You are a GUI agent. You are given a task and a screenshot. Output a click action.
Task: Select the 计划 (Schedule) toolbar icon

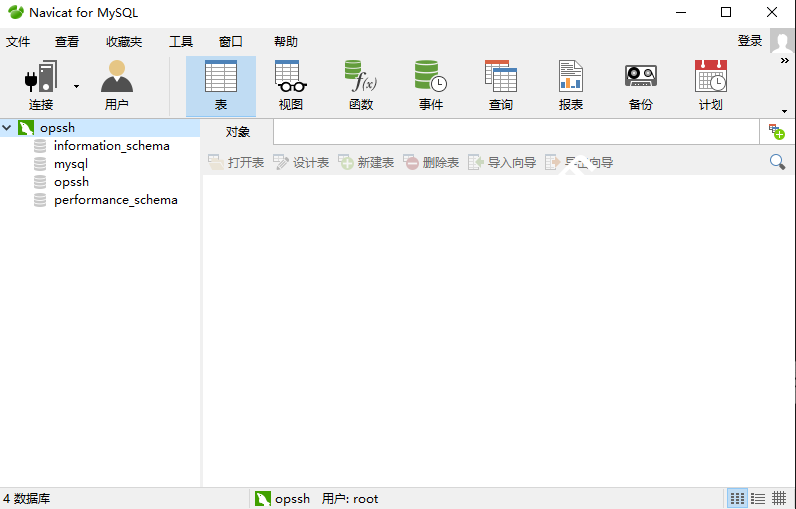click(x=711, y=85)
